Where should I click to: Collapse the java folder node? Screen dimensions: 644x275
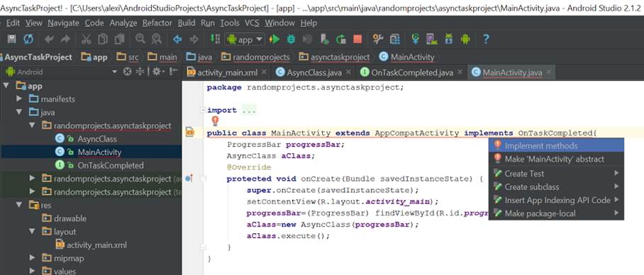click(x=19, y=112)
